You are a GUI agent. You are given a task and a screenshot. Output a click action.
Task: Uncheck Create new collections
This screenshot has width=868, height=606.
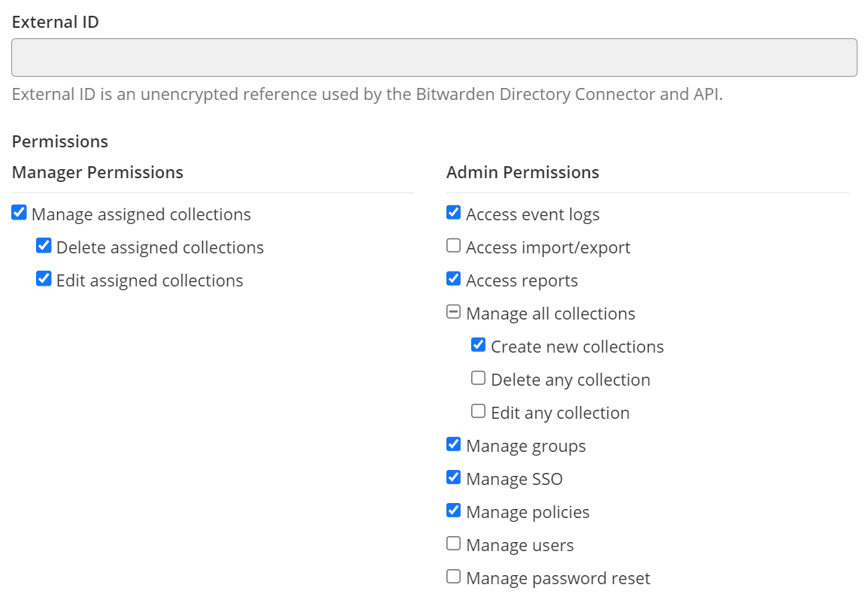click(x=478, y=344)
